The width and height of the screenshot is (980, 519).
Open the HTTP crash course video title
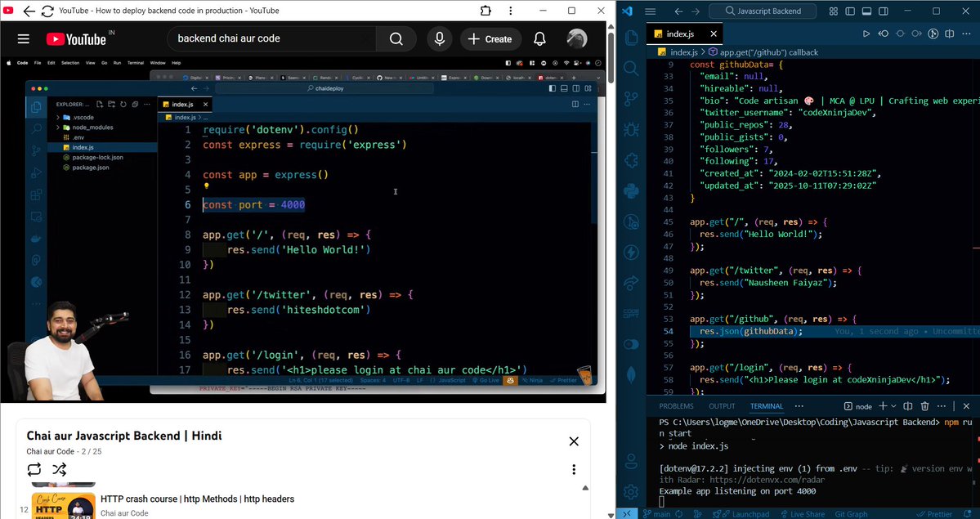(198, 499)
